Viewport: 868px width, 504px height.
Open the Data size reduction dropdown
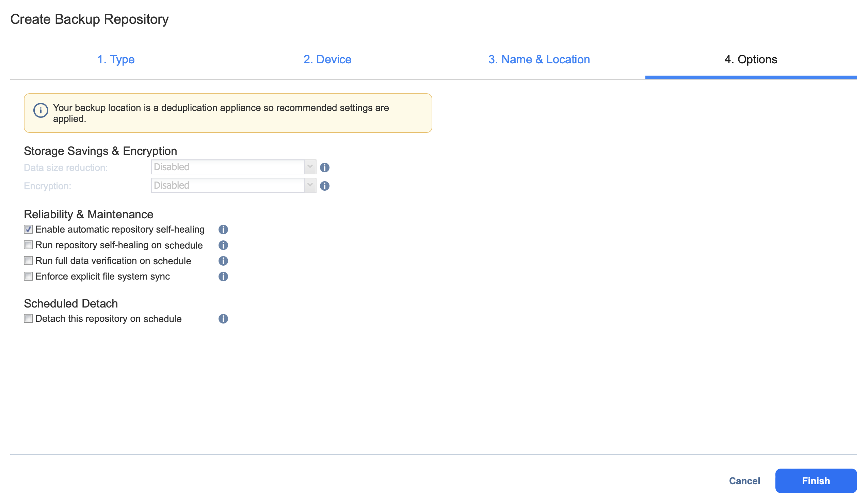point(234,167)
